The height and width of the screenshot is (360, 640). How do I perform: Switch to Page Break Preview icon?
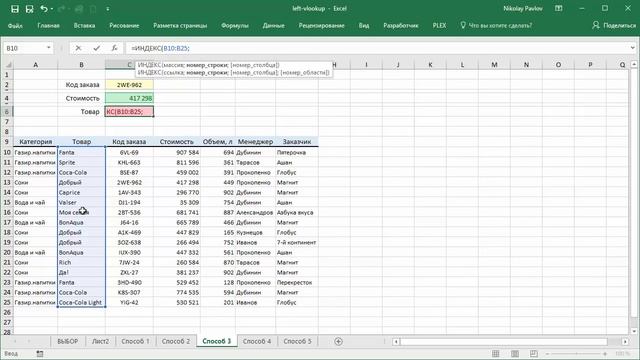[533, 353]
